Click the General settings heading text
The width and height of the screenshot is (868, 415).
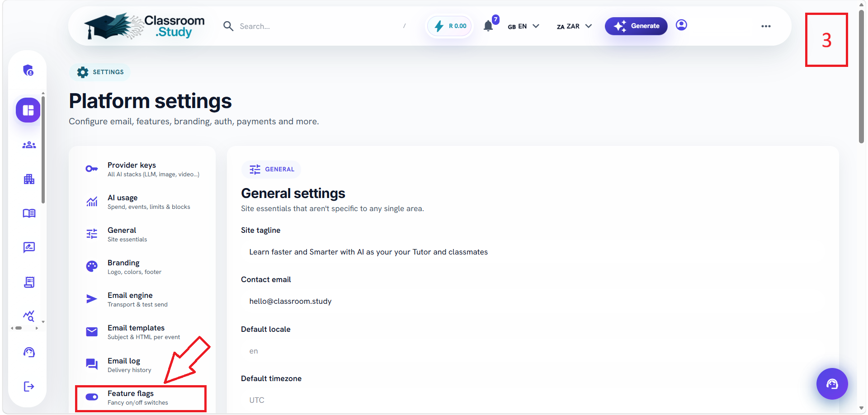pos(293,193)
